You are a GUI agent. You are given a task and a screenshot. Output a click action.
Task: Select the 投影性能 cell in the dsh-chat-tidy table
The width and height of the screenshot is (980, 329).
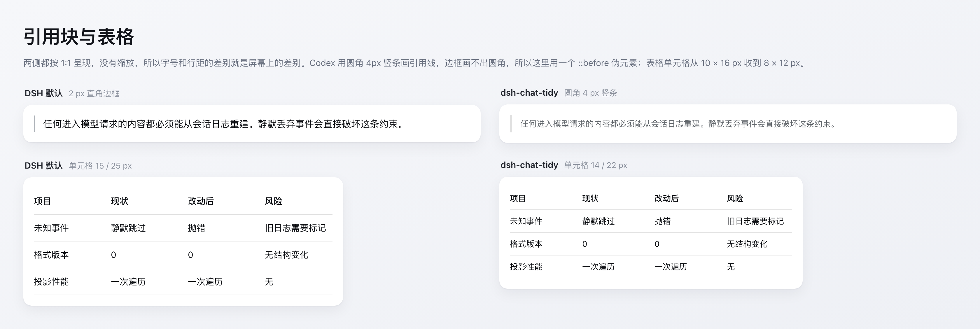(526, 267)
